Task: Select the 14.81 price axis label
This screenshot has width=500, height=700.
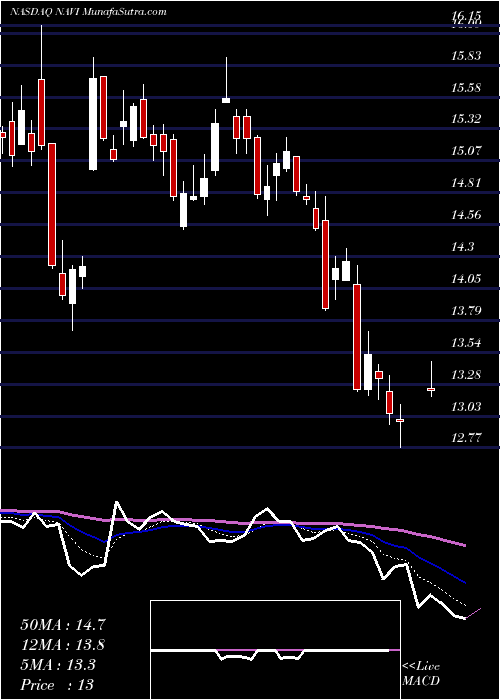Action: (x=466, y=183)
